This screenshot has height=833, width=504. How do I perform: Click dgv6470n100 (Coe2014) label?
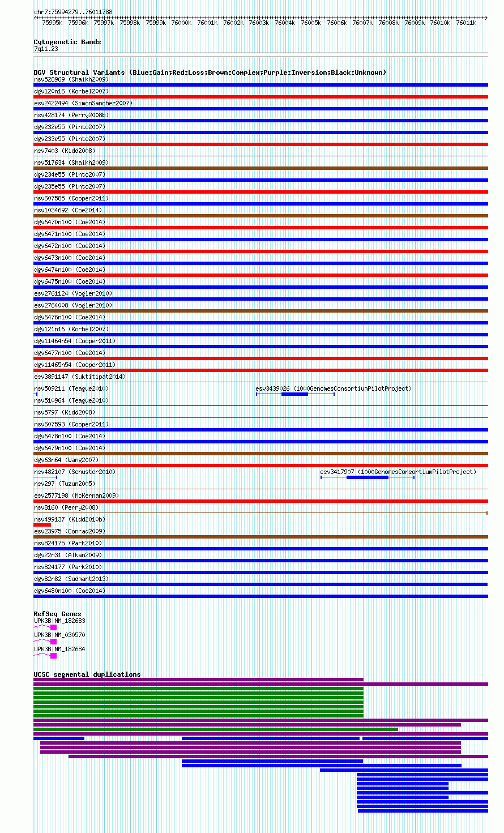[x=70, y=222]
